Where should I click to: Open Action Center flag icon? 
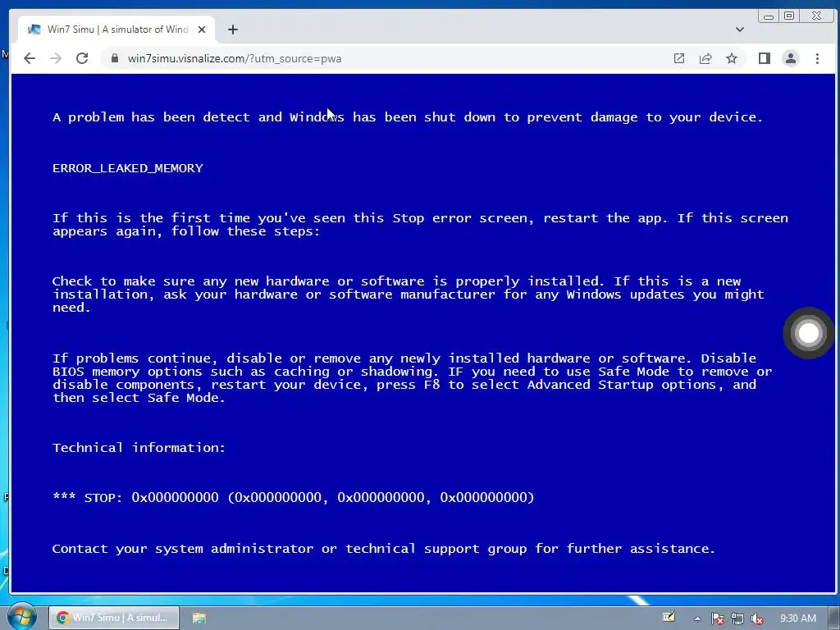tap(717, 619)
